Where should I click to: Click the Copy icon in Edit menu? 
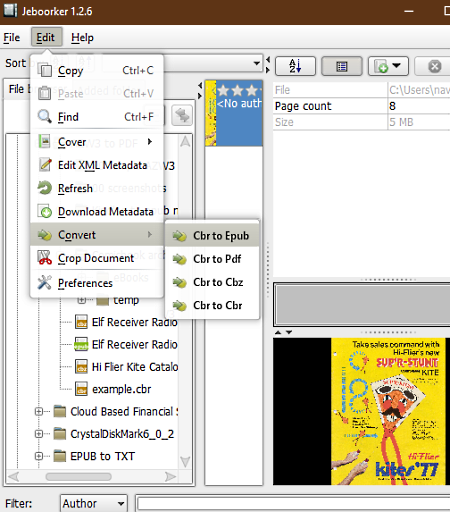coord(45,70)
